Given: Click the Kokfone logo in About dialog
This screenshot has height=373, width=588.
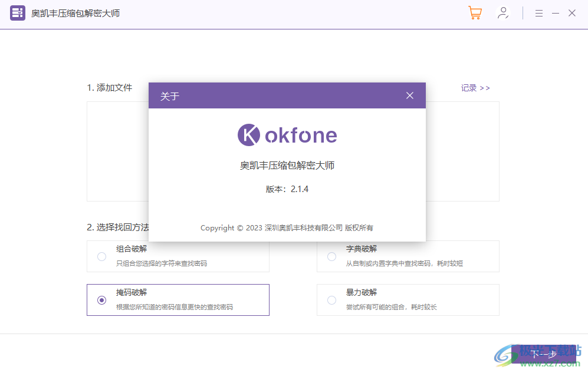Looking at the screenshot, I should pyautogui.click(x=287, y=135).
